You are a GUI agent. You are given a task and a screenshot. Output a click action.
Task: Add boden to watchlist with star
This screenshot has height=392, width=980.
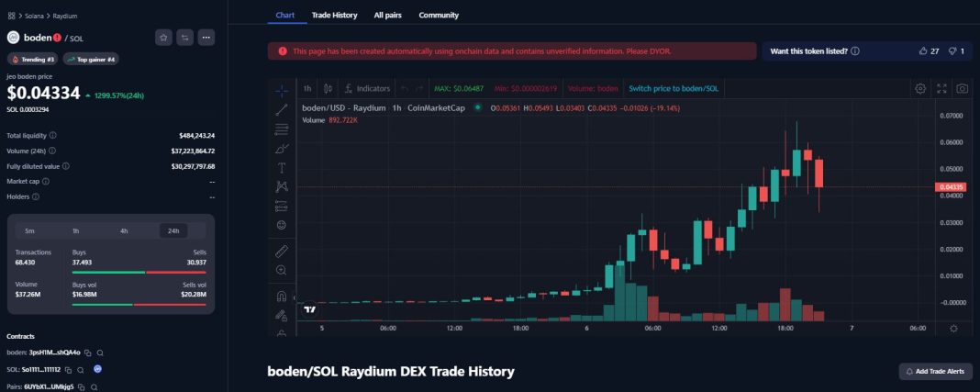162,38
